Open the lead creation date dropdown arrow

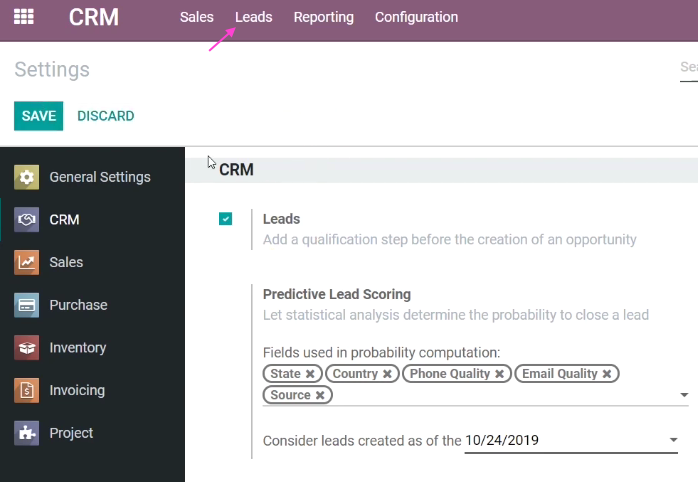click(x=674, y=440)
